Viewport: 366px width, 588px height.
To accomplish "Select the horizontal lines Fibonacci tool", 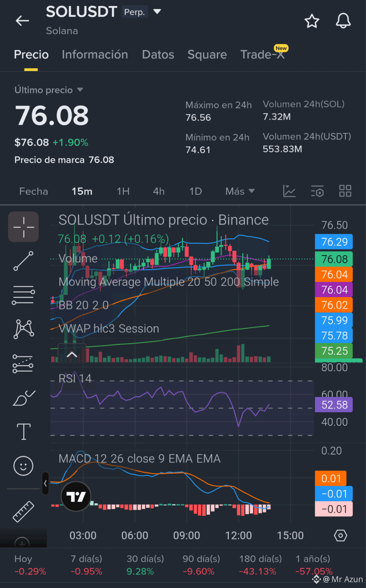I will [x=23, y=295].
